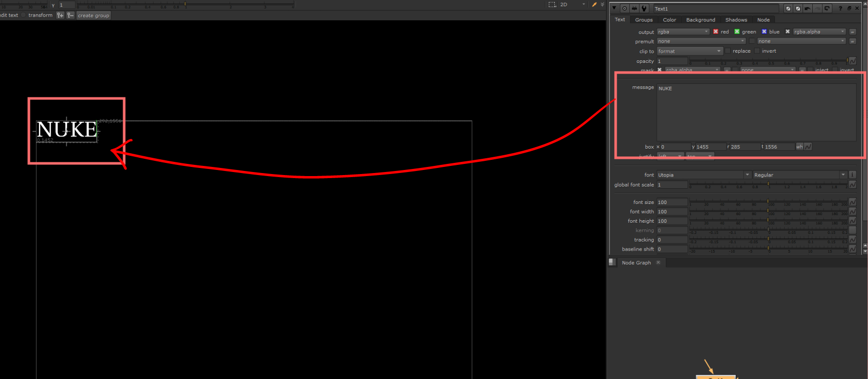The image size is (868, 379).
Task: Switch to the Groups tab
Action: tap(644, 20)
